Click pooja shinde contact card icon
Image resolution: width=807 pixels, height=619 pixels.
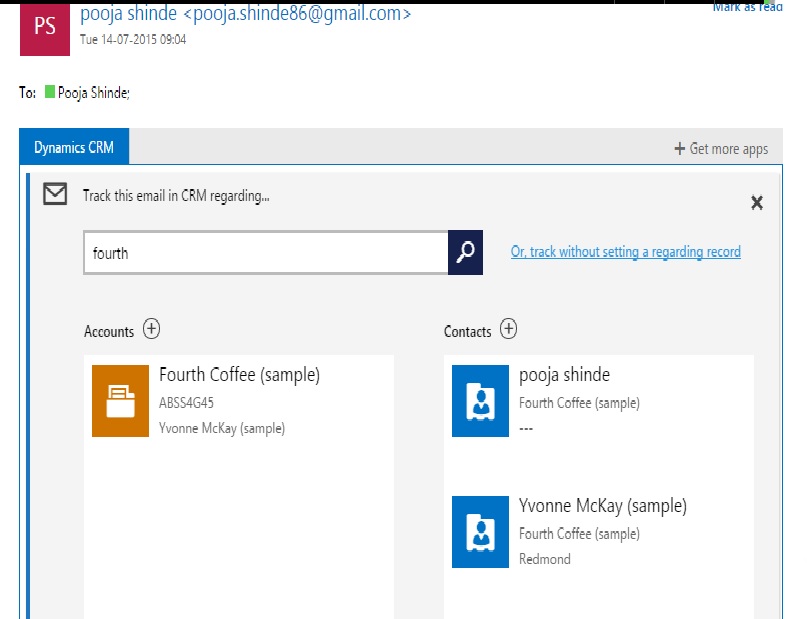[x=480, y=401]
